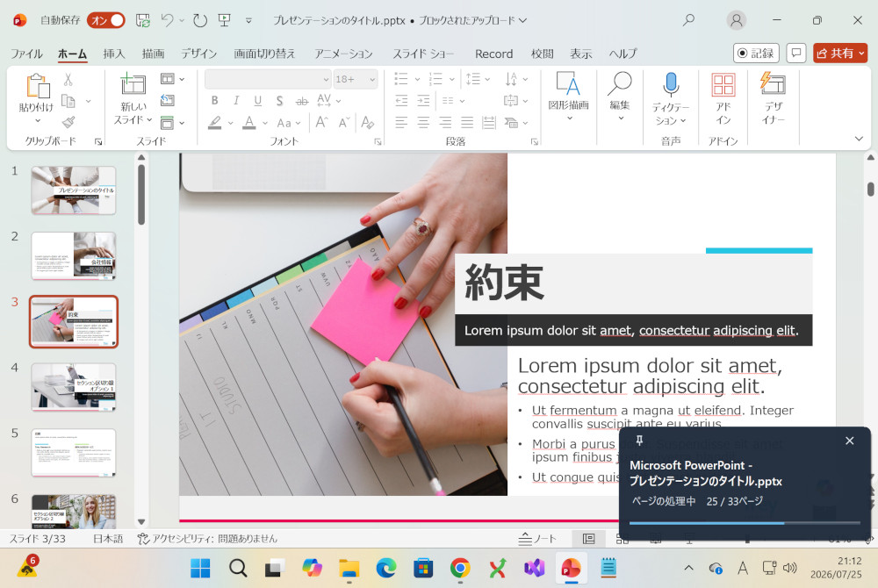Toggle the AutoSave switch off

click(106, 20)
